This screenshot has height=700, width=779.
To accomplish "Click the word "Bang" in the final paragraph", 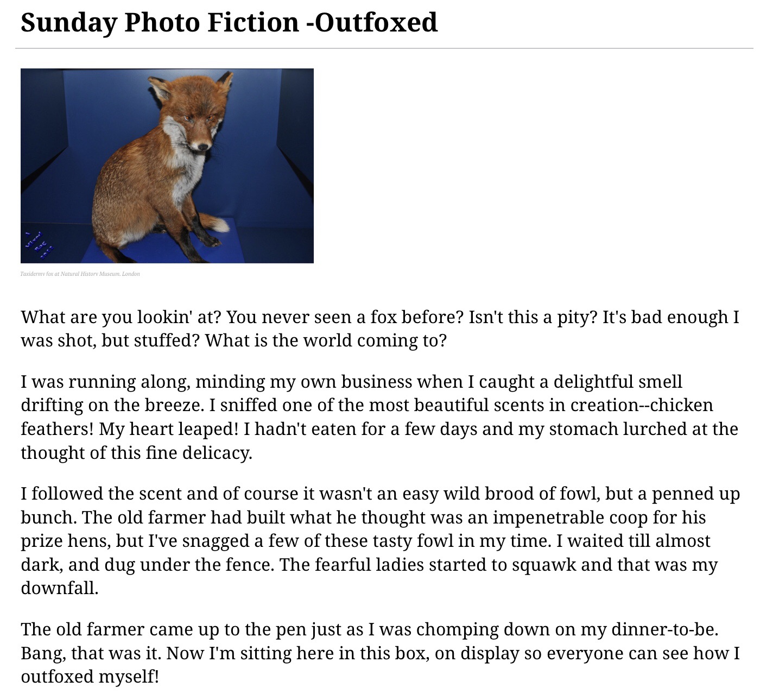I will [x=43, y=653].
